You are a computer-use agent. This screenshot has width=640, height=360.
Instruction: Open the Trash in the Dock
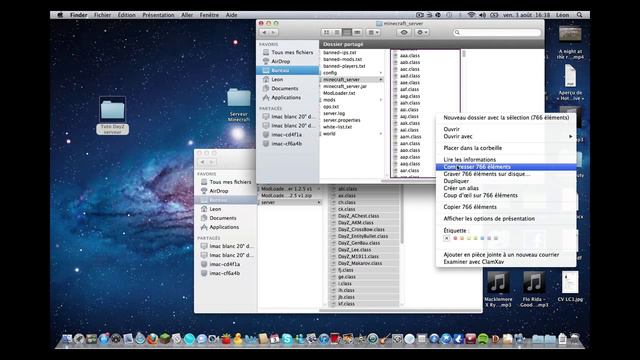point(575,339)
